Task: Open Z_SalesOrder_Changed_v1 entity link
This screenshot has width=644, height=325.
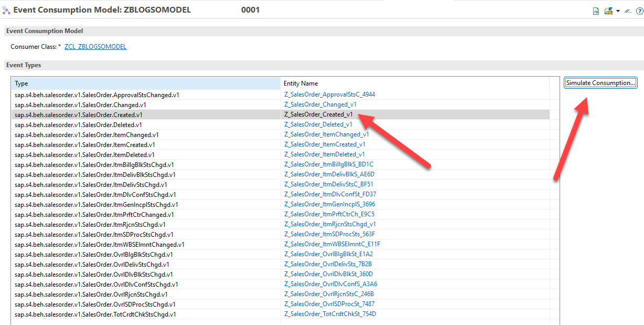Action: point(320,104)
